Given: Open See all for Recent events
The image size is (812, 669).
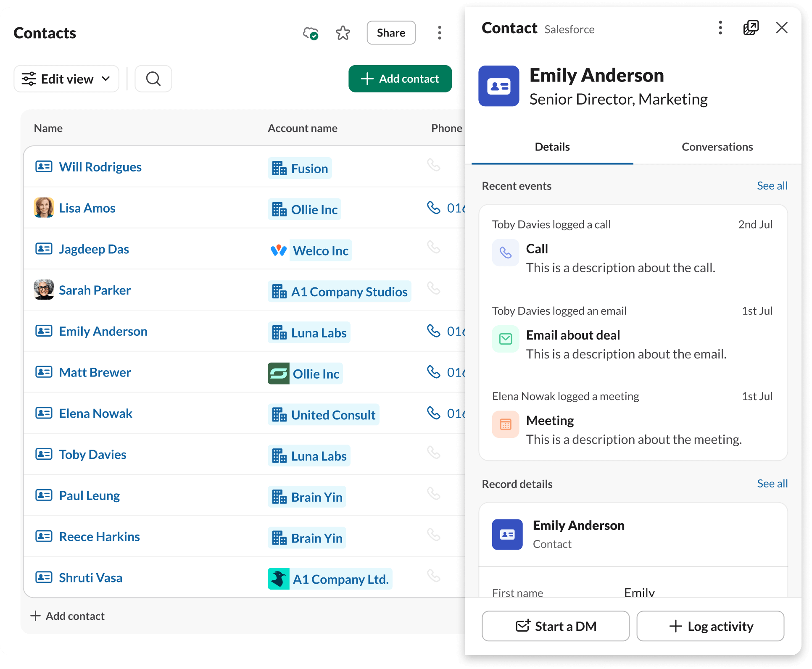Looking at the screenshot, I should tap(772, 185).
